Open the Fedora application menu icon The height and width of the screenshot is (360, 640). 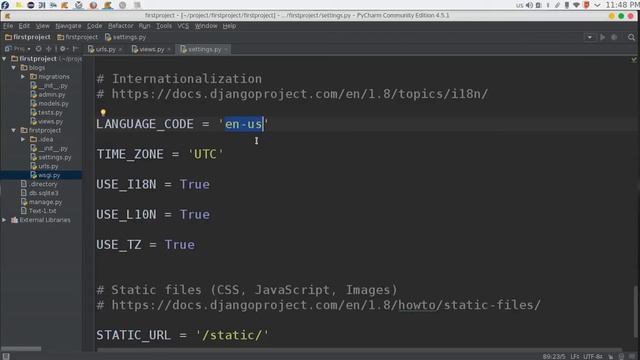point(5,5)
